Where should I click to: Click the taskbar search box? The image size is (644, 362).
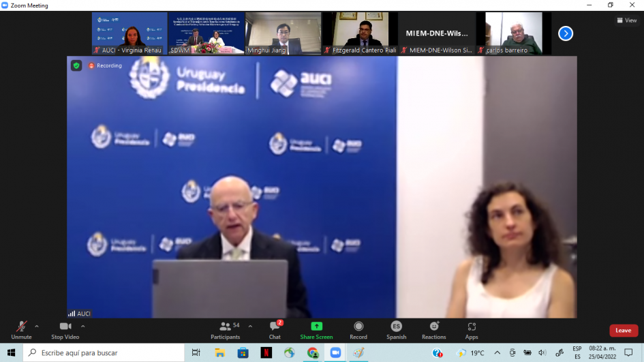104,352
